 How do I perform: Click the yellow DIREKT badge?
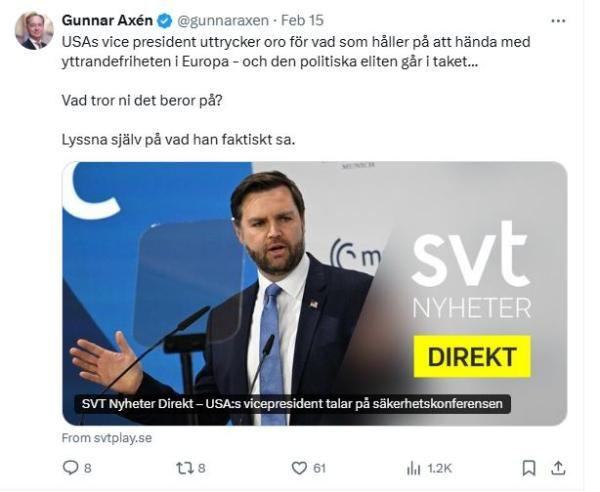pyautogui.click(x=472, y=357)
